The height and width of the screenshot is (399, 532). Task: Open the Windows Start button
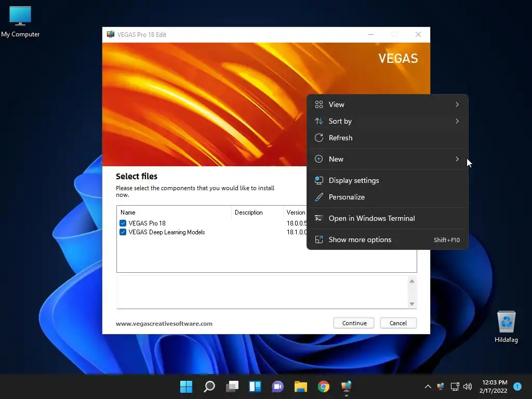[x=186, y=387]
